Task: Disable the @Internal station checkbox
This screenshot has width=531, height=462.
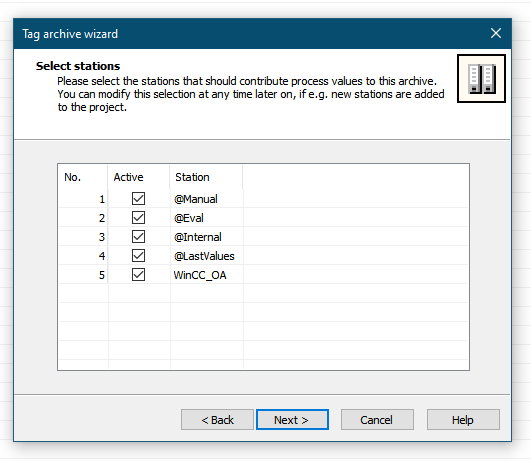Action: [138, 236]
